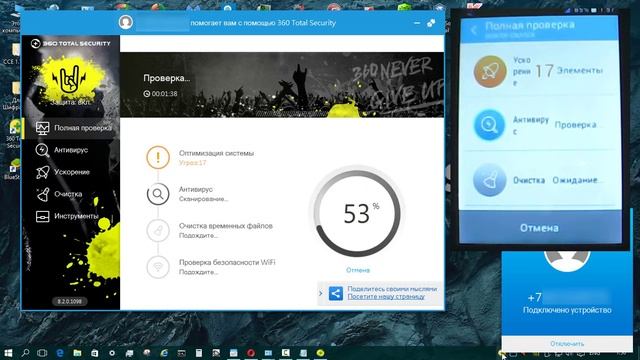Open File Explorer from taskbar
This screenshot has width=640, height=360.
77,353
